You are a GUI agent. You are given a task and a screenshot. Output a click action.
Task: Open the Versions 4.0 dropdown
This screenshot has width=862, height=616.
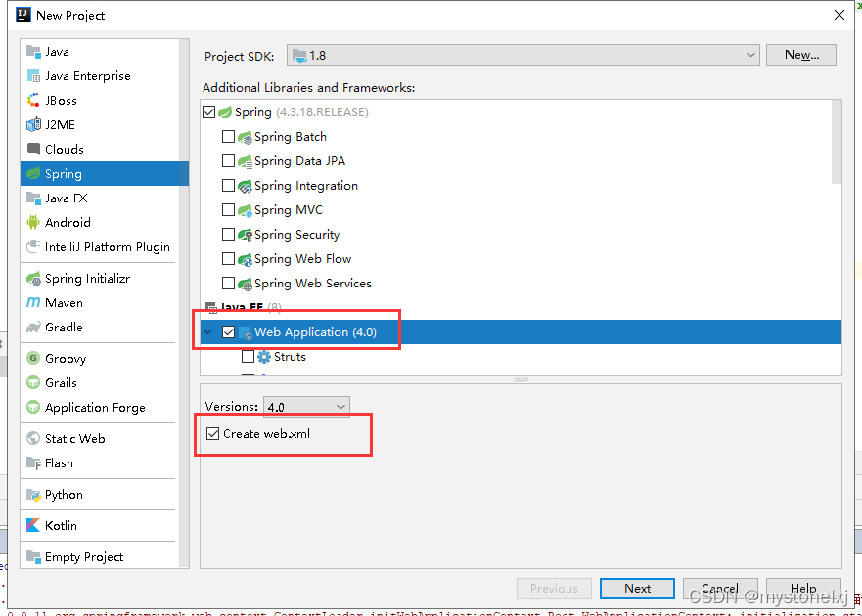click(306, 407)
